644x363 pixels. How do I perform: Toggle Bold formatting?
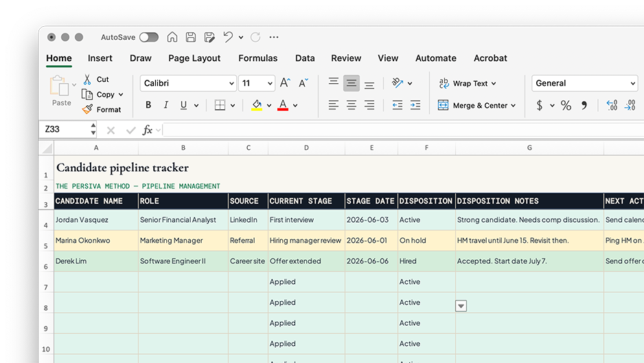pyautogui.click(x=148, y=105)
